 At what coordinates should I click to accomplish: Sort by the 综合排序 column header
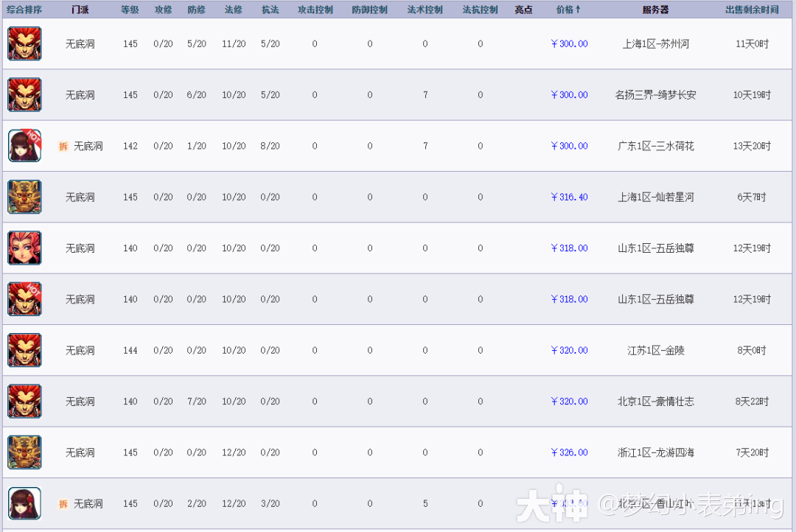pos(24,10)
